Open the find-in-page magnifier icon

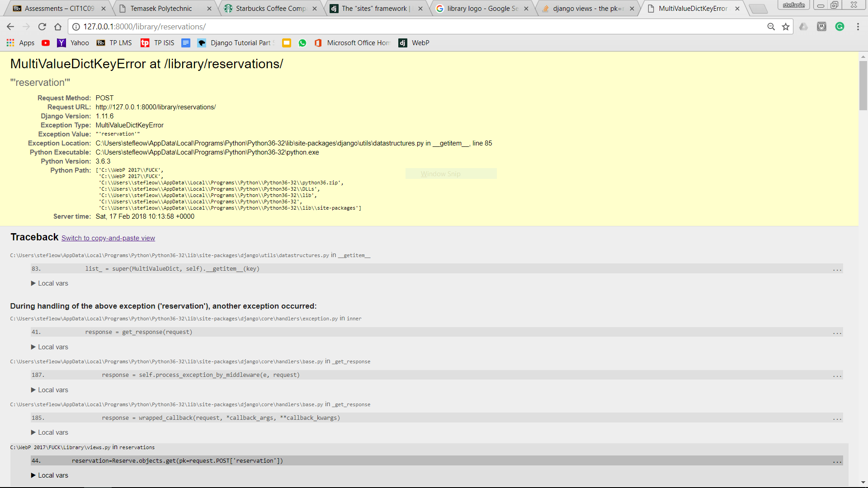[771, 26]
